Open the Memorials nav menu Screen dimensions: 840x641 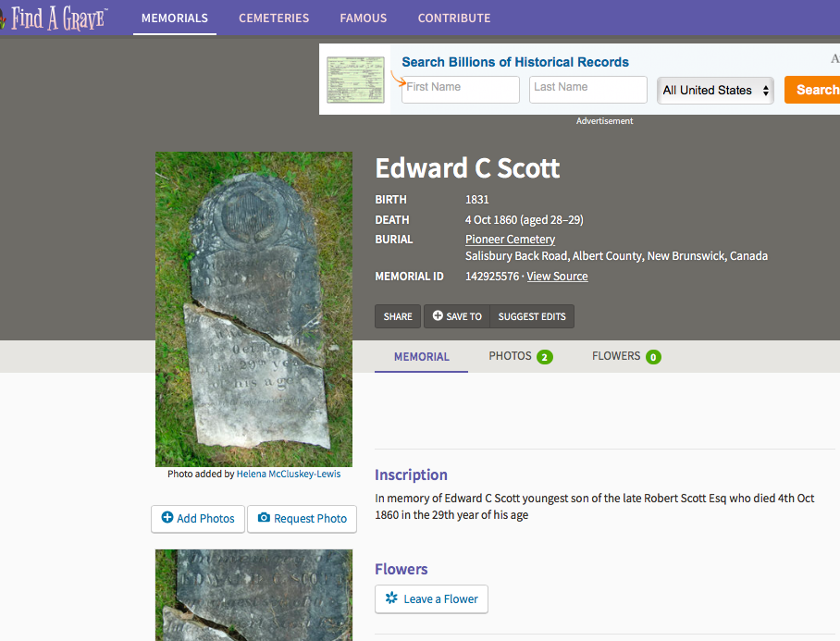pyautogui.click(x=175, y=18)
